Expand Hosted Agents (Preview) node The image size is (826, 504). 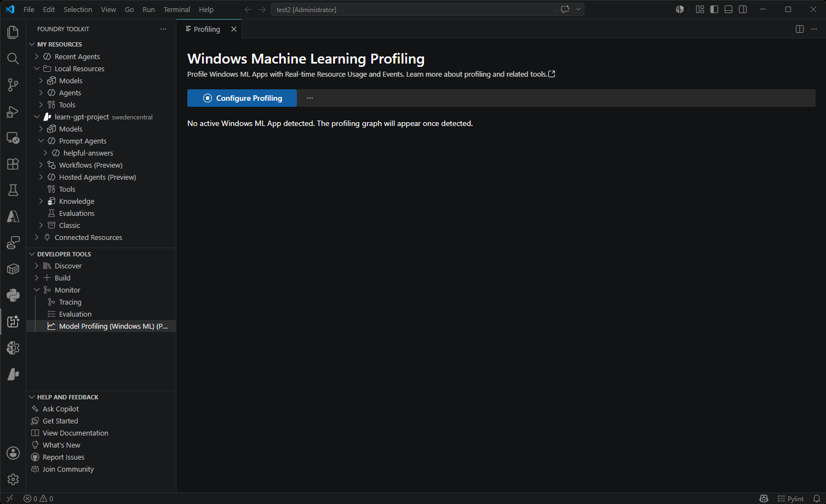pyautogui.click(x=41, y=177)
